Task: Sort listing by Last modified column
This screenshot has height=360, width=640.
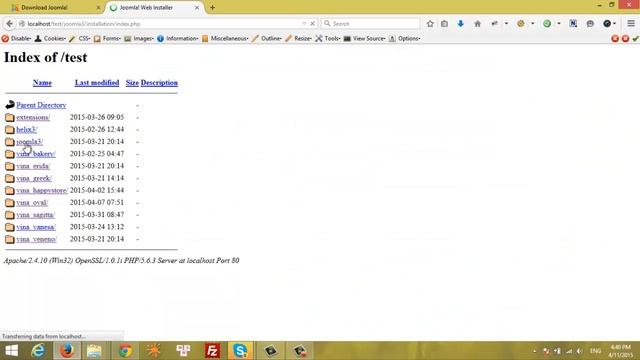Action: click(97, 83)
